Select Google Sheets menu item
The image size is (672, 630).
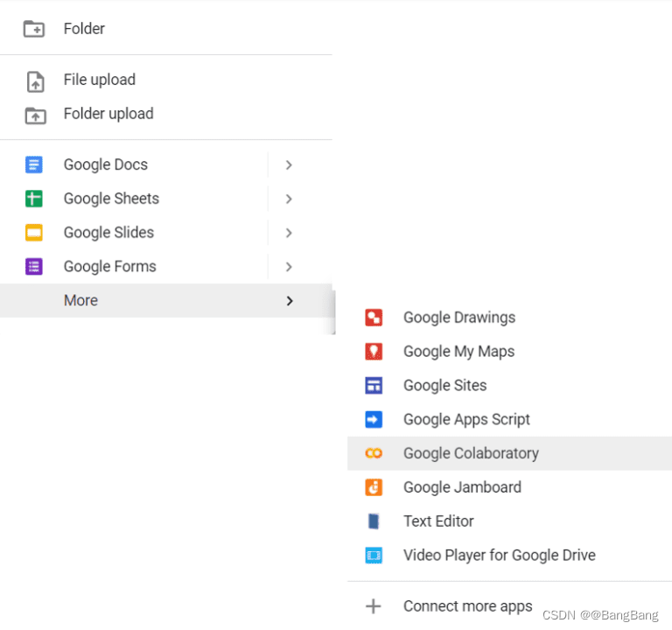point(166,199)
